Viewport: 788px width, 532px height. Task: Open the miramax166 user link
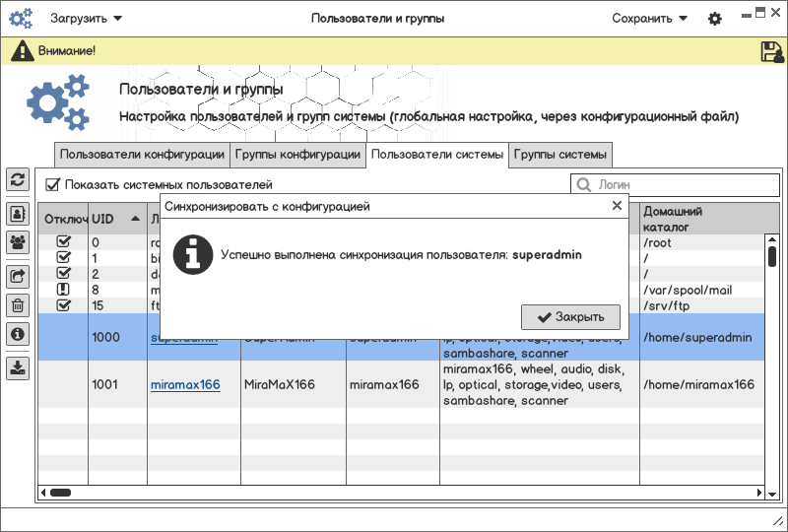[185, 384]
